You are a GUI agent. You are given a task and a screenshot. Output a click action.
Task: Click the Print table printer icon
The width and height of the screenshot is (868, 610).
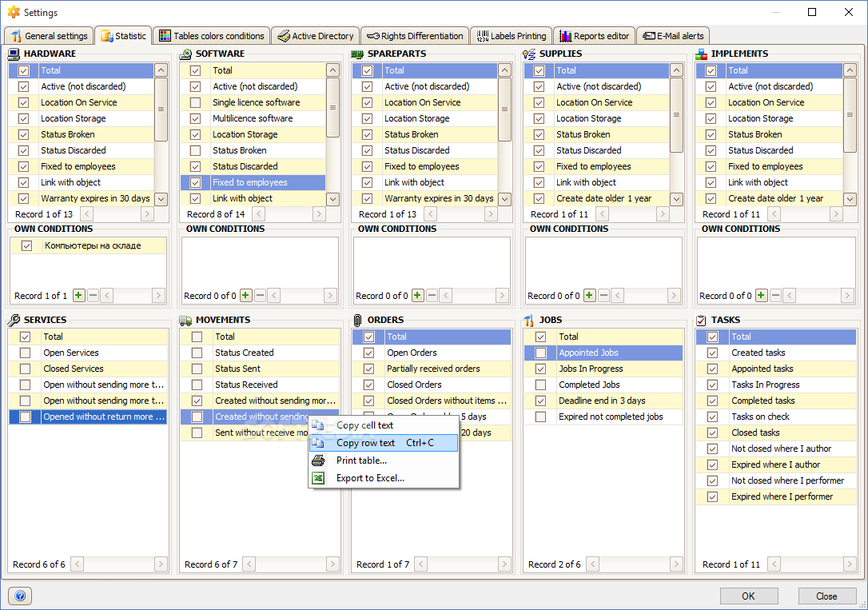coord(318,460)
